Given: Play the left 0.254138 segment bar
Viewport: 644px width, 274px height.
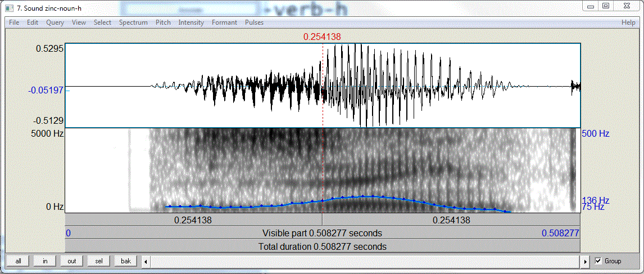Looking at the screenshot, I should (x=193, y=220).
